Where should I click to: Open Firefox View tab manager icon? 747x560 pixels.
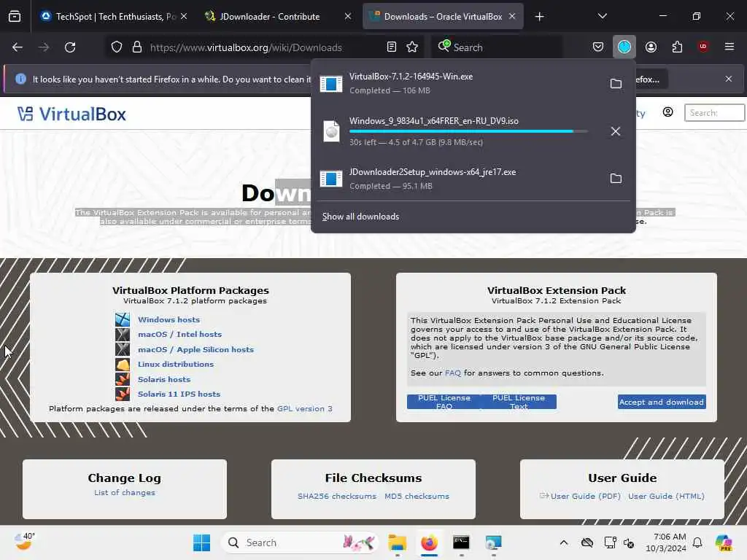tap(15, 17)
